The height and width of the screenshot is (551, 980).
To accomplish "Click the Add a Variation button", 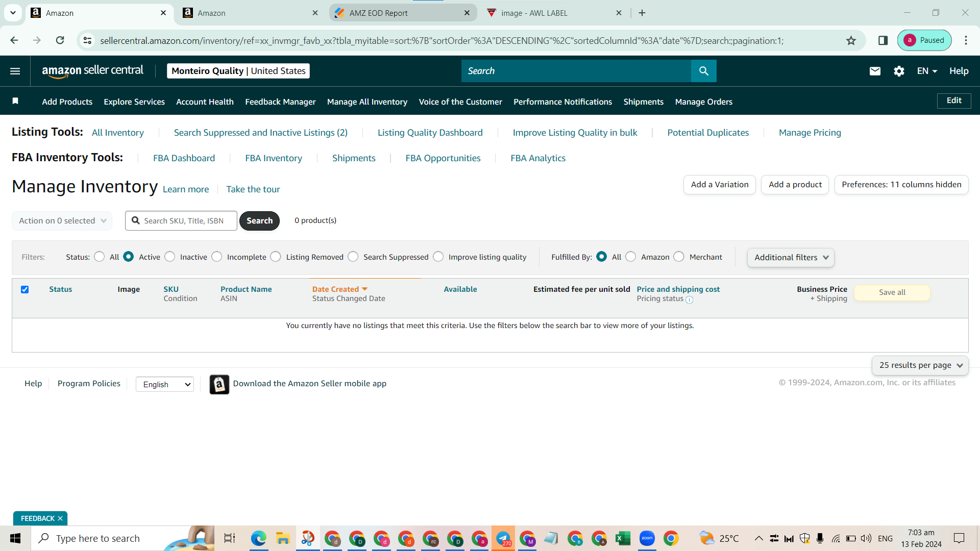I will [720, 185].
